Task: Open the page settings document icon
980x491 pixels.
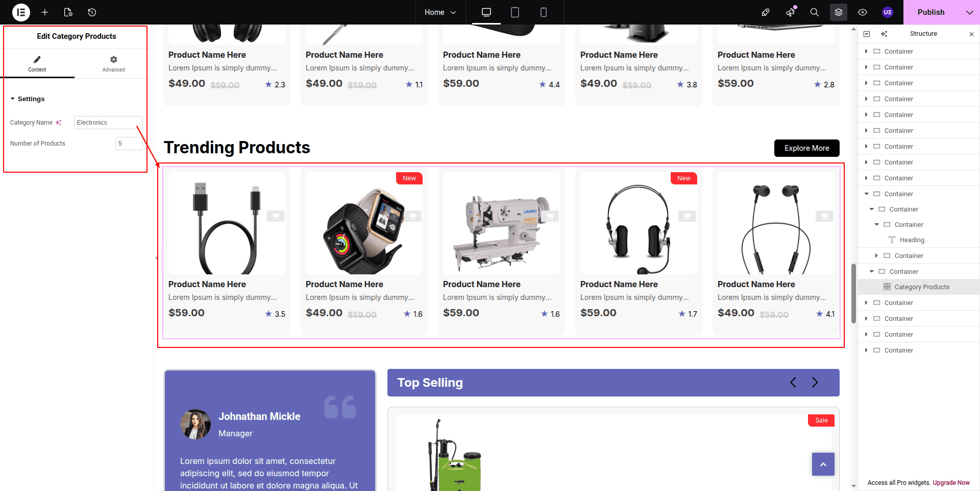Action: tap(68, 12)
